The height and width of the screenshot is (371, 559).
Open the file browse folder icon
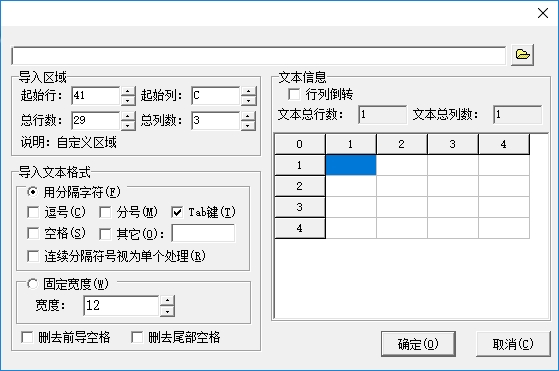[522, 55]
